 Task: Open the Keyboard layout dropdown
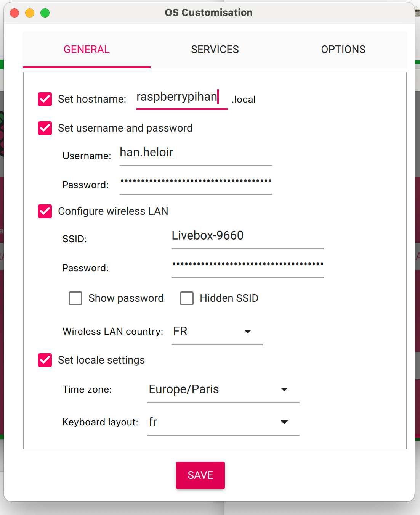223,422
